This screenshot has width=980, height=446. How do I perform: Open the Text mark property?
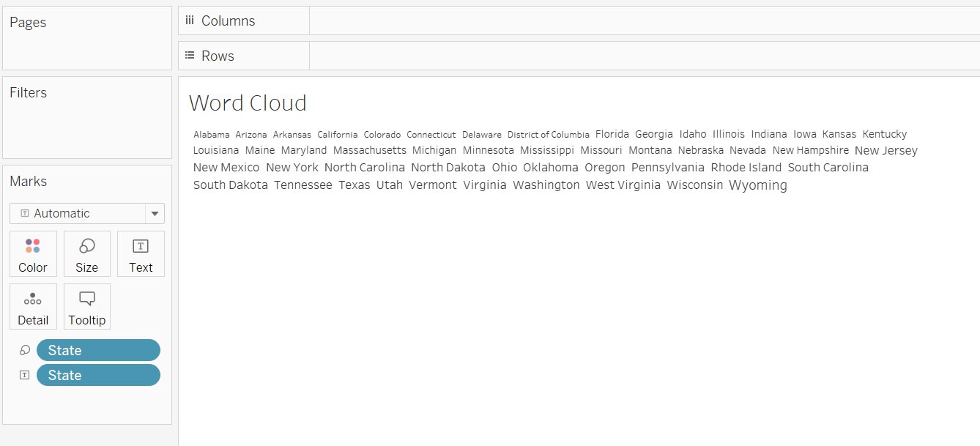(141, 253)
